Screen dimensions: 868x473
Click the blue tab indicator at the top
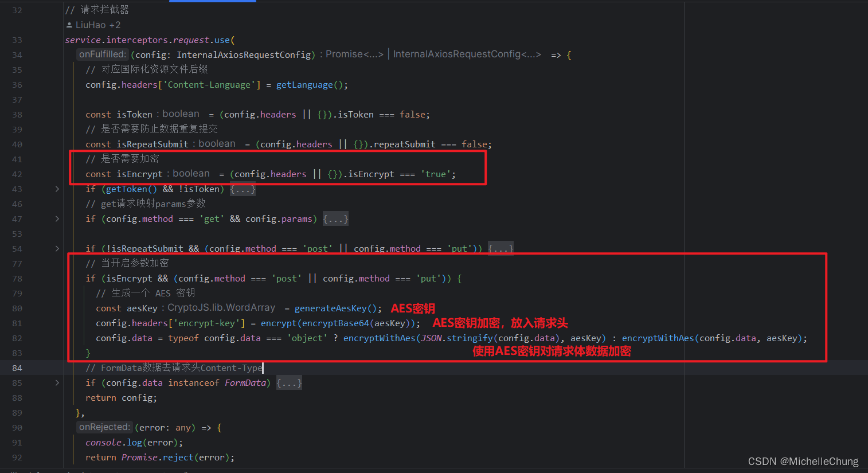click(x=212, y=2)
